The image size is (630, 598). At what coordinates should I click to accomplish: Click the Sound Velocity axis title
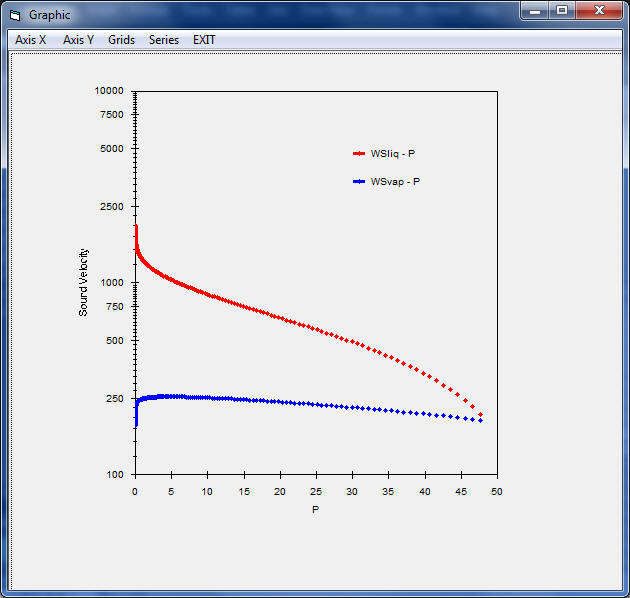click(x=83, y=282)
